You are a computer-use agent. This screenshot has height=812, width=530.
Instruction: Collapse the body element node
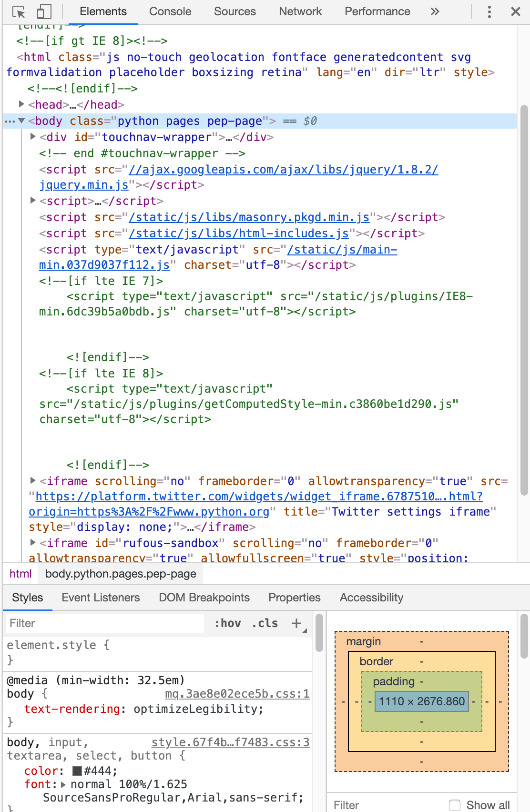21,121
